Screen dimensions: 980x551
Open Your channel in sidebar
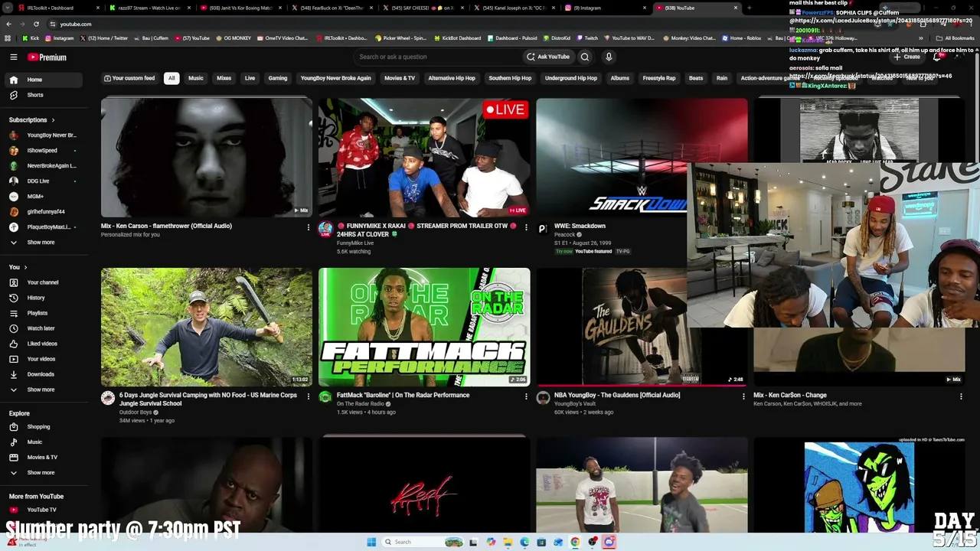[x=43, y=282]
